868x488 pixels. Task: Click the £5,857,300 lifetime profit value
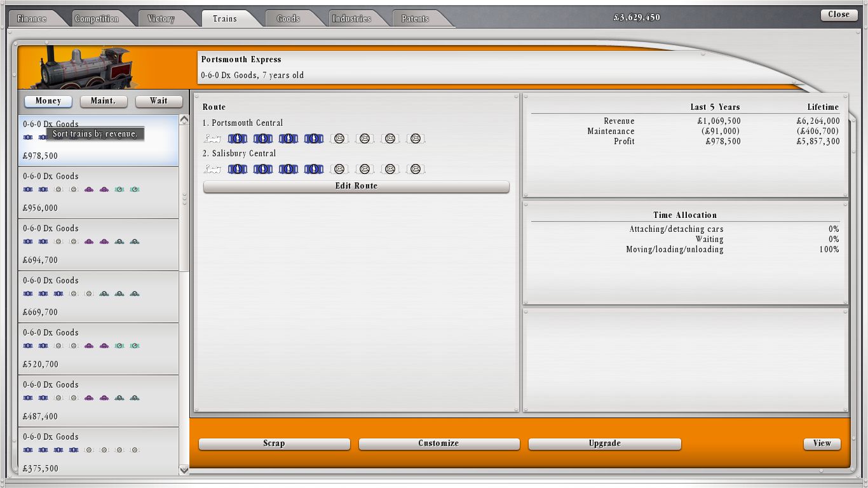coord(818,141)
